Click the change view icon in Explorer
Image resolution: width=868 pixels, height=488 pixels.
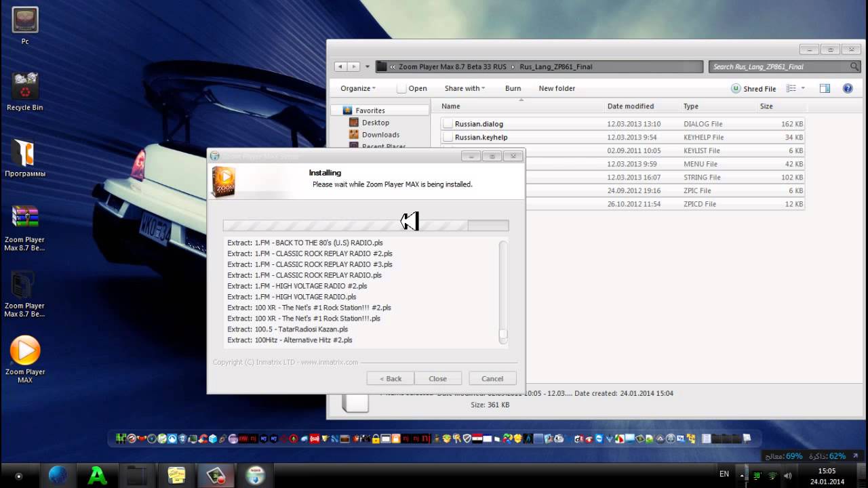click(791, 88)
